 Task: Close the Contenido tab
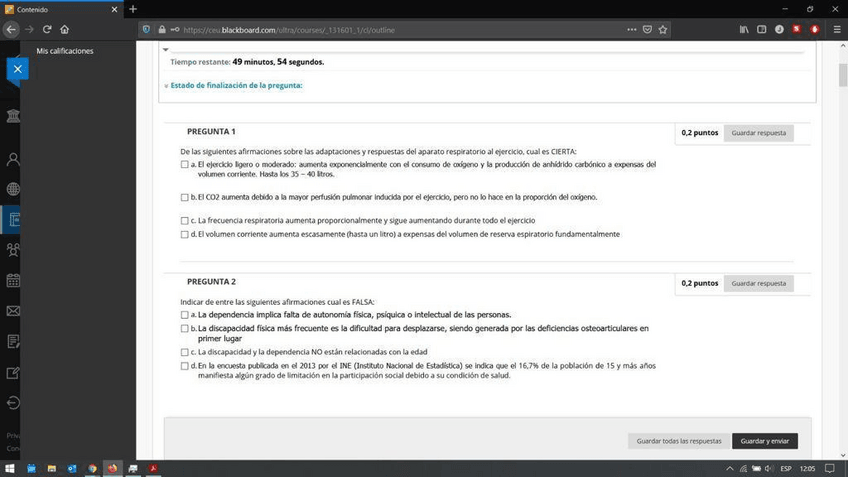pyautogui.click(x=114, y=10)
